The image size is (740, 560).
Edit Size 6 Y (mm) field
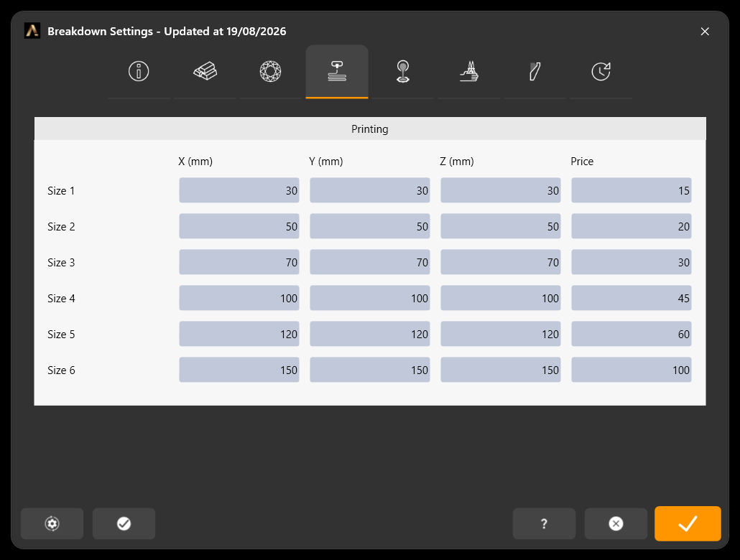click(370, 370)
